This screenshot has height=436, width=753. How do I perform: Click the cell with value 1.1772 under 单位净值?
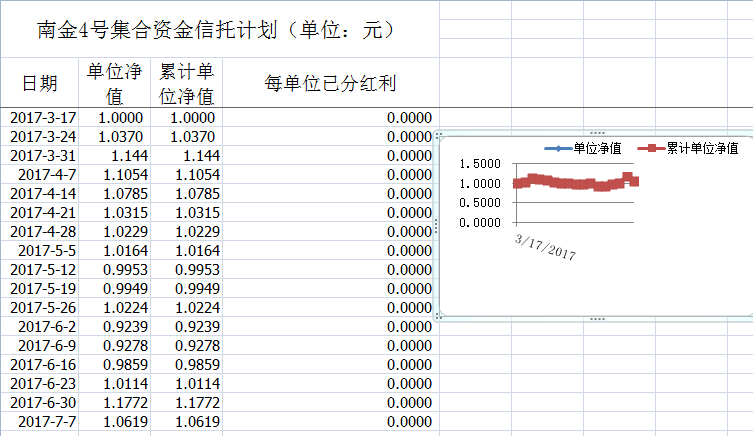[117, 402]
